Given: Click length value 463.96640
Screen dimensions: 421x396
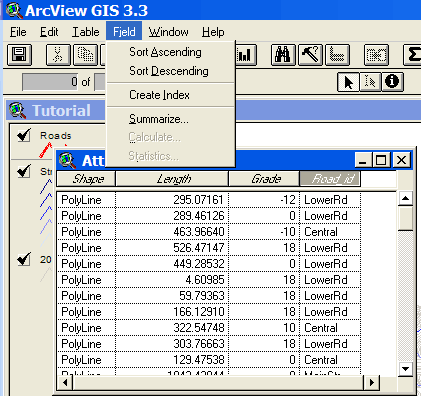Looking at the screenshot, I should coord(199,232).
